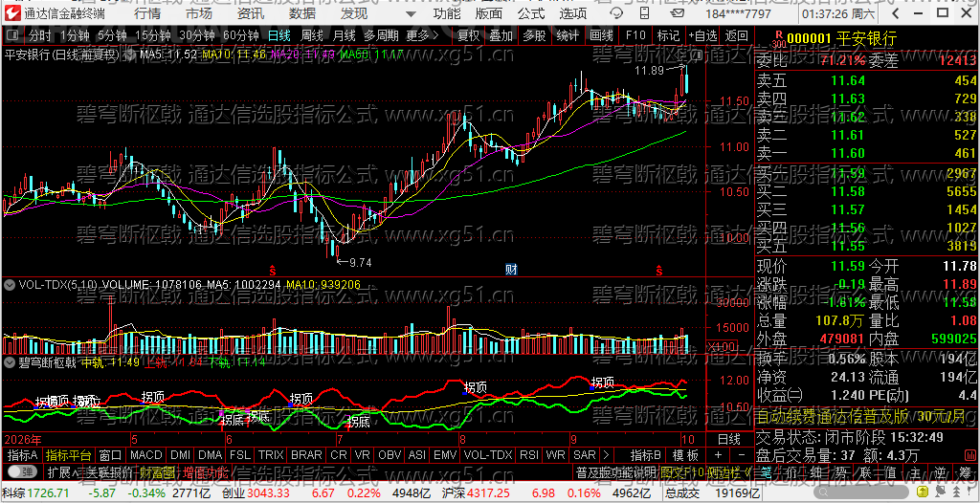Viewport: 980px width, 503px height.
Task: Click the blue 财 financial marker on the chart
Action: coord(511,270)
